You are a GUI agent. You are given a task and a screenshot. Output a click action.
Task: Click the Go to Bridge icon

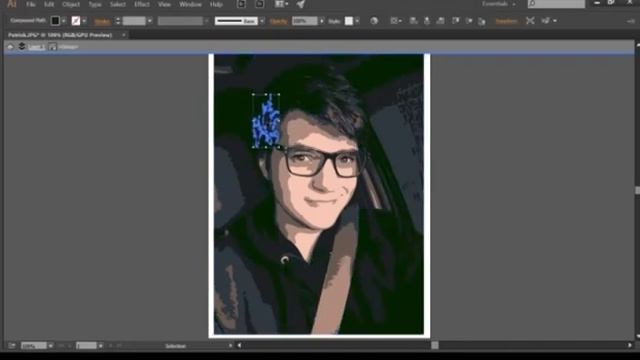tap(241, 4)
